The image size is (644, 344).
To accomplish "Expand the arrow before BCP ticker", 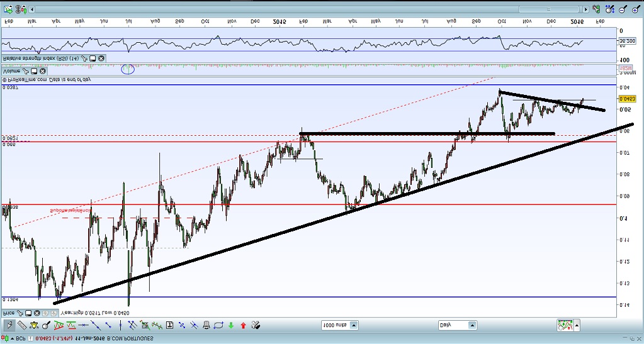I will click(x=13, y=339).
